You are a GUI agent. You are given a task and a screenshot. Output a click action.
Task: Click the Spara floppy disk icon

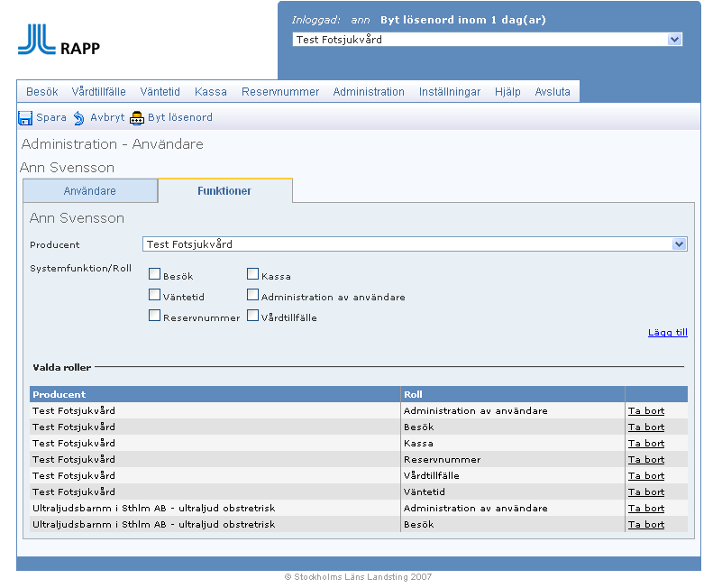25,118
